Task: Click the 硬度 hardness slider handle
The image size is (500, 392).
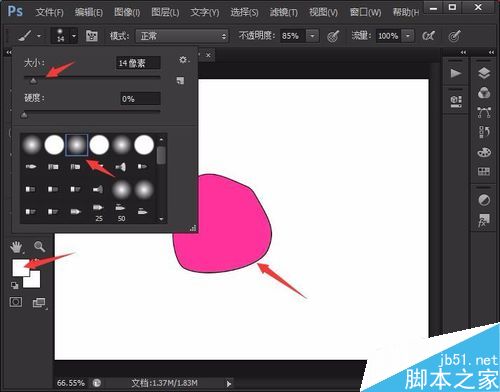Action: coord(24,115)
